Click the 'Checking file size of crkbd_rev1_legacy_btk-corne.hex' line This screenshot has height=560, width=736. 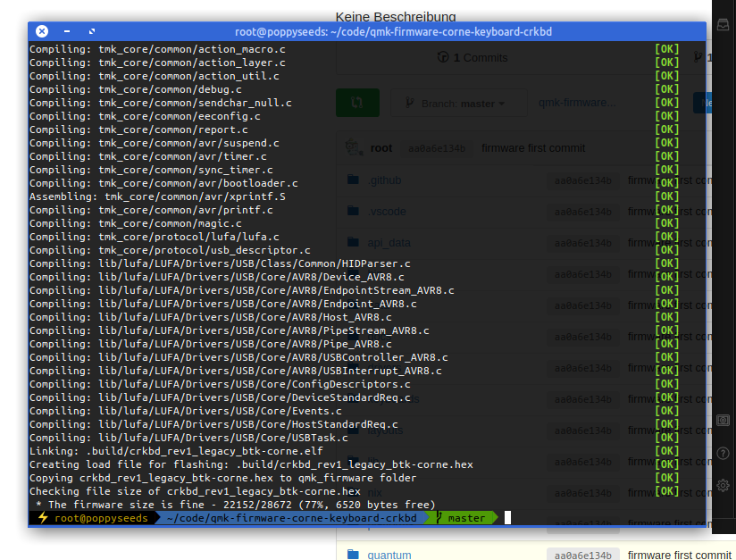[x=195, y=491]
